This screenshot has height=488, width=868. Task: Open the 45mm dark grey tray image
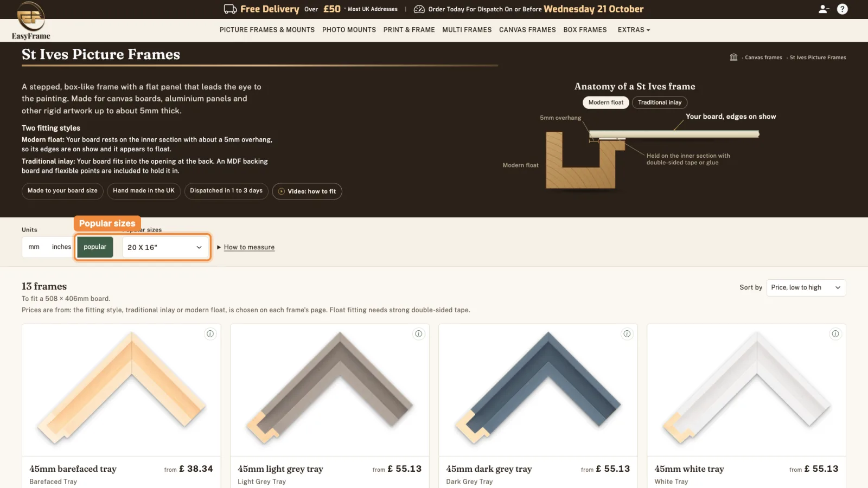[538, 390]
